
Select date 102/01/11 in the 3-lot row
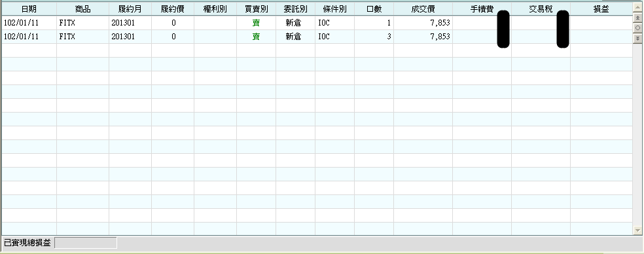point(21,37)
